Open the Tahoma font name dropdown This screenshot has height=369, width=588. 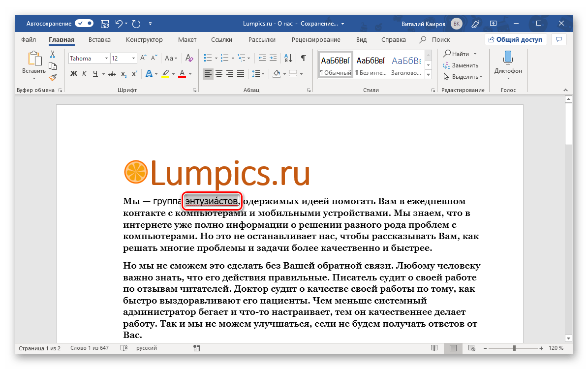(106, 59)
